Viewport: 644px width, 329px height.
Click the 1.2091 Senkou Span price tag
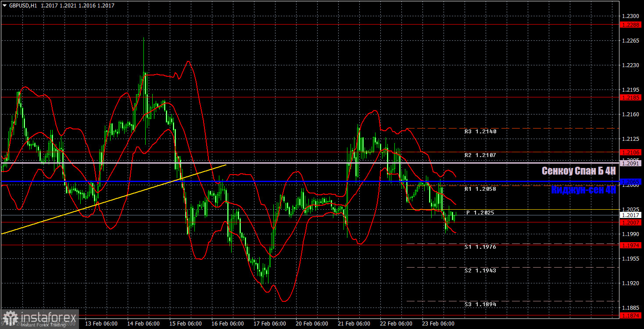pyautogui.click(x=631, y=163)
